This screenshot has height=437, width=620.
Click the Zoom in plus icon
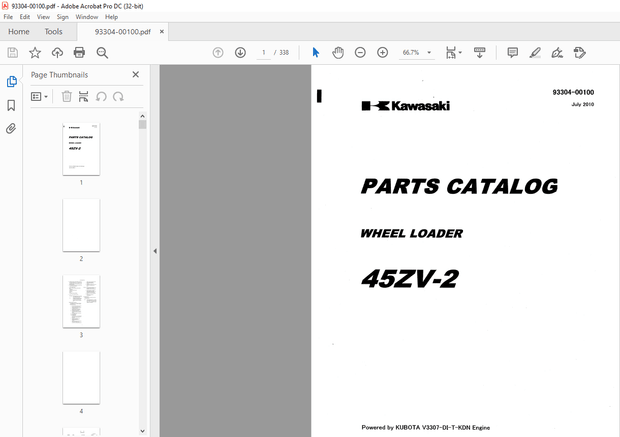point(382,52)
